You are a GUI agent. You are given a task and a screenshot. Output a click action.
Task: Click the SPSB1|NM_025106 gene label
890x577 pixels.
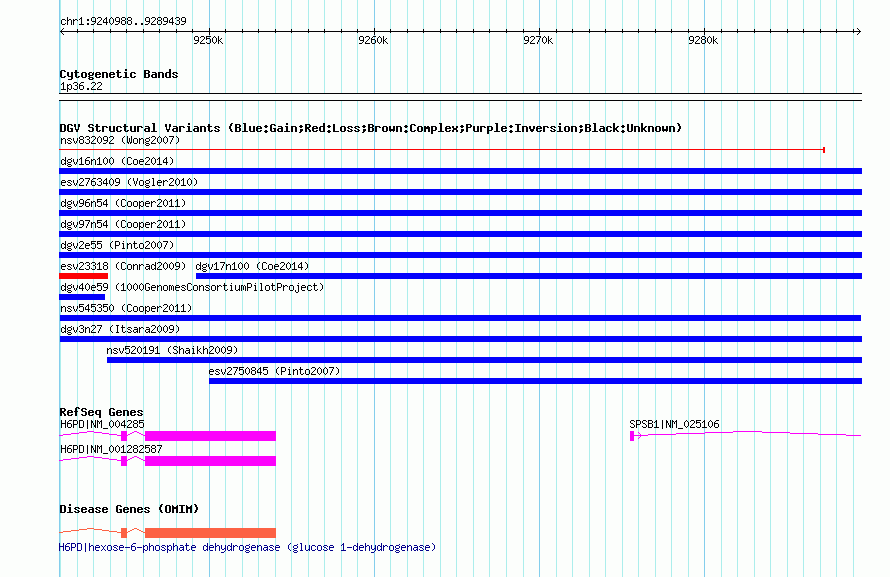(674, 424)
